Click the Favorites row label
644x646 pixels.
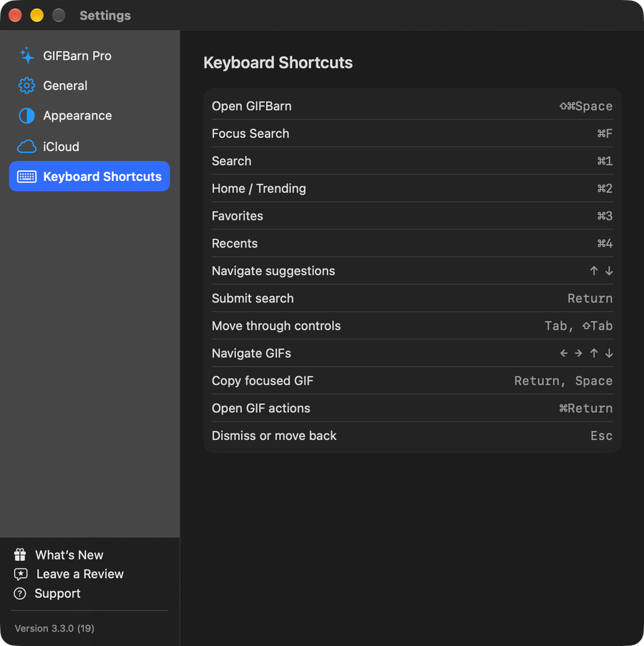pyautogui.click(x=237, y=216)
